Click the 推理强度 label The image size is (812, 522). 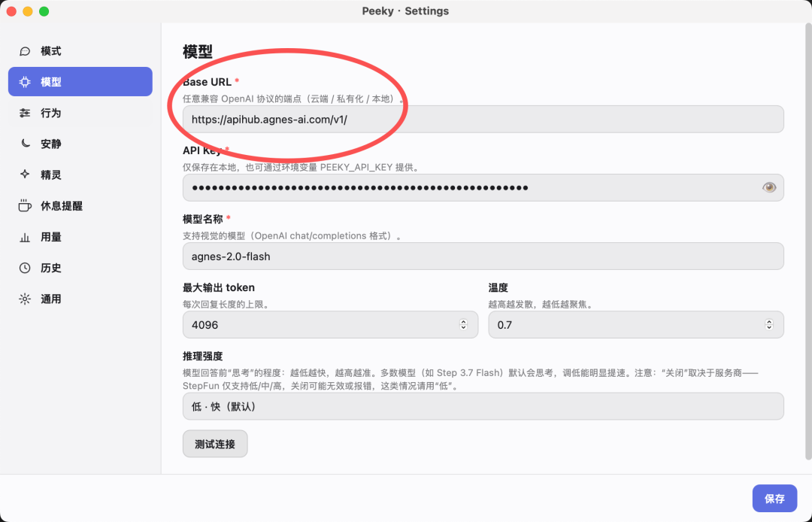pyautogui.click(x=202, y=357)
